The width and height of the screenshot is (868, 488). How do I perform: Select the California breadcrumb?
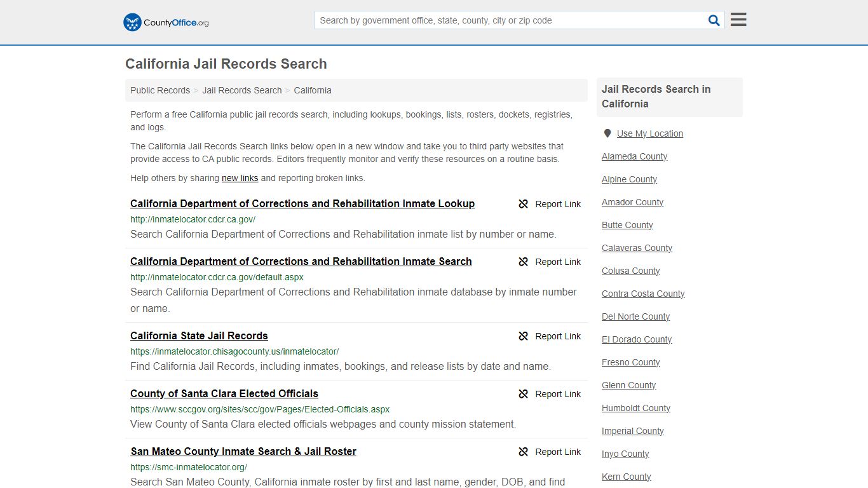pos(313,90)
